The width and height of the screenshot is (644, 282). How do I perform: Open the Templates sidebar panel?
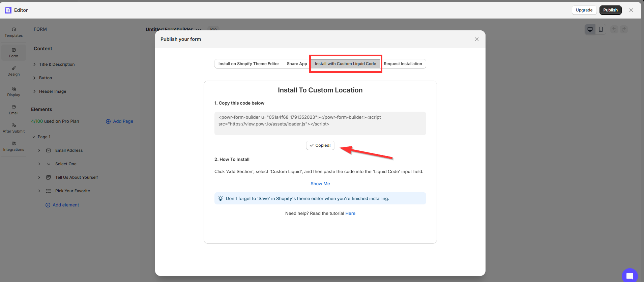coord(13,32)
